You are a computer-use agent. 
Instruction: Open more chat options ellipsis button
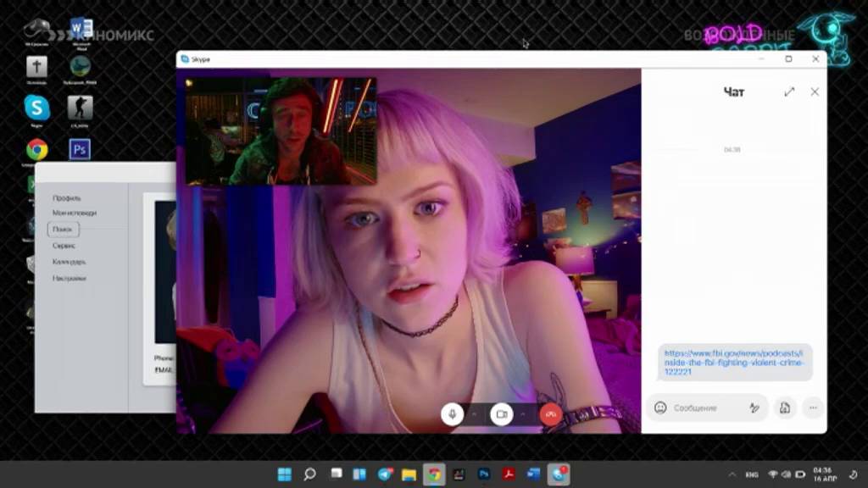tap(813, 408)
